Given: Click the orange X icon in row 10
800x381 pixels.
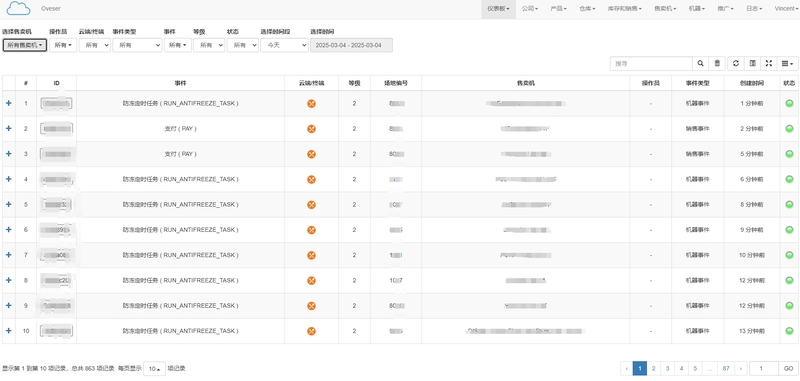Looking at the screenshot, I should tap(311, 331).
